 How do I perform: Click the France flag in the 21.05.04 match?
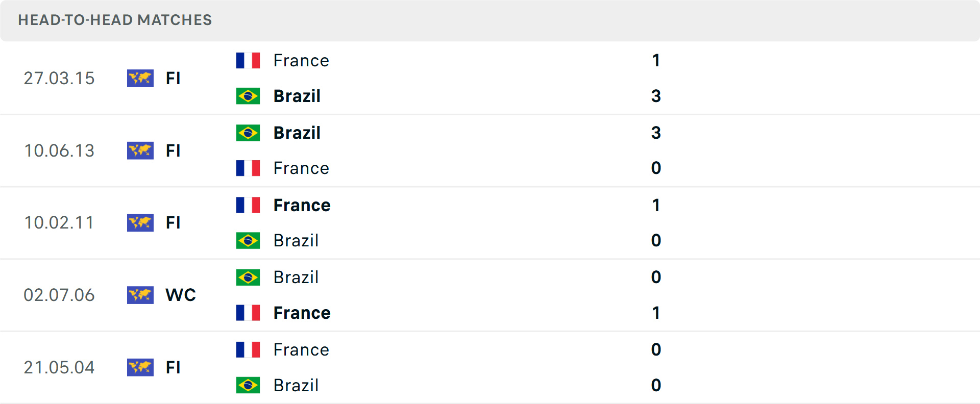point(248,349)
